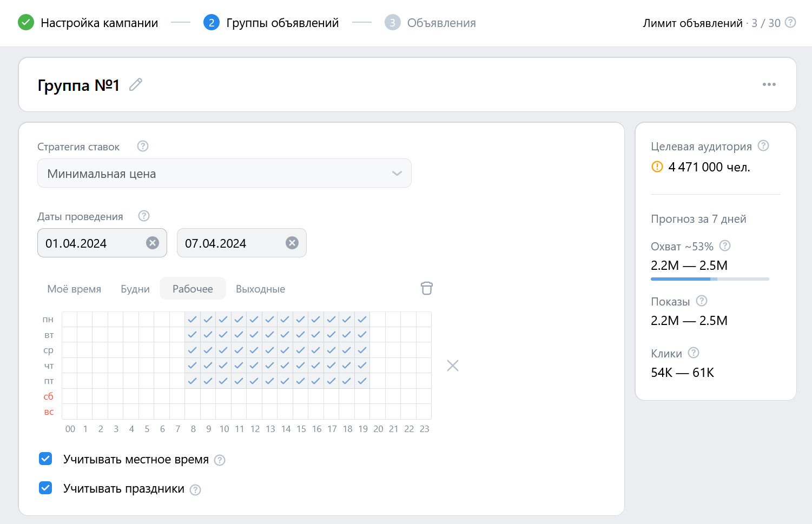Clear the 01.04.2024 start date
The width and height of the screenshot is (812, 524).
(x=153, y=243)
